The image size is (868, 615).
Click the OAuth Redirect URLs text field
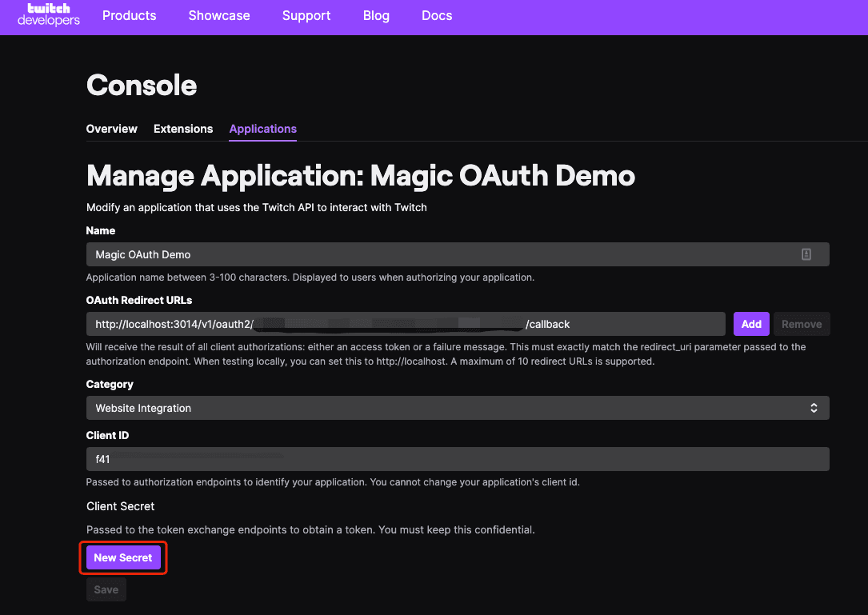[x=406, y=325]
